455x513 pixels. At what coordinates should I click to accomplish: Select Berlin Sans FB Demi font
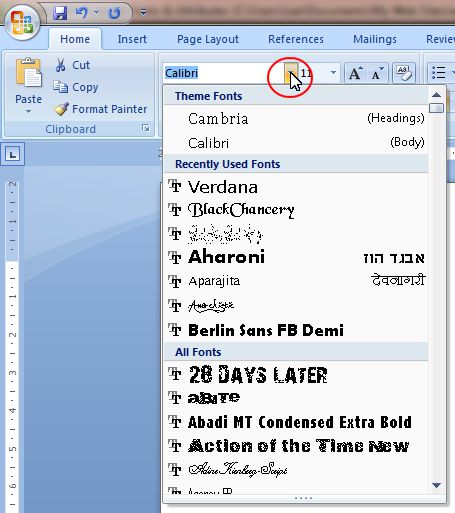pos(296,330)
